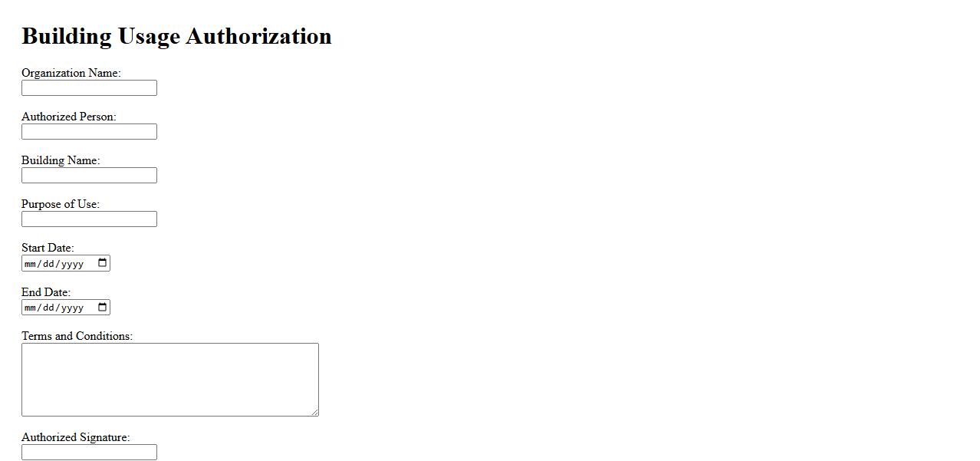Focus the Organization Name text field

[x=89, y=88]
